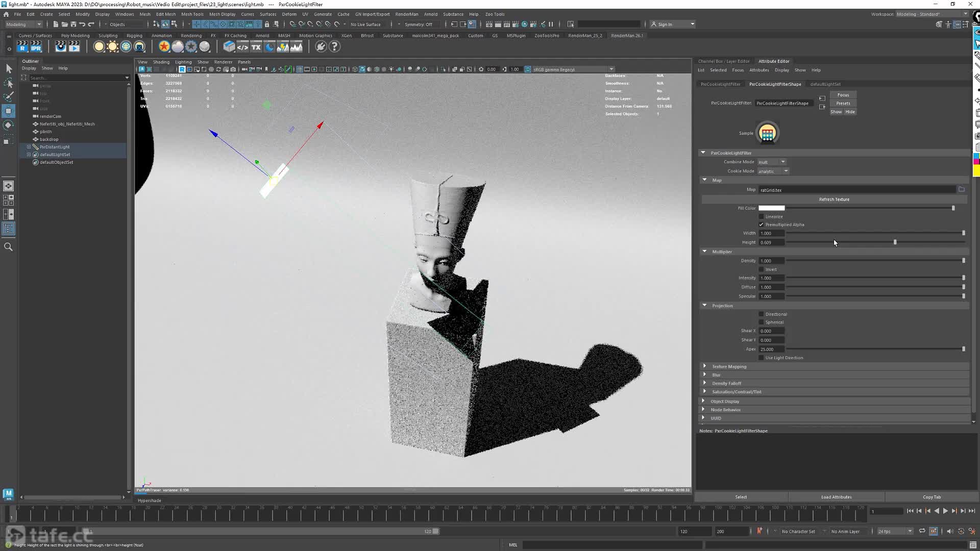
Task: Click the 3D box archive shelf icon
Action: click(229, 47)
